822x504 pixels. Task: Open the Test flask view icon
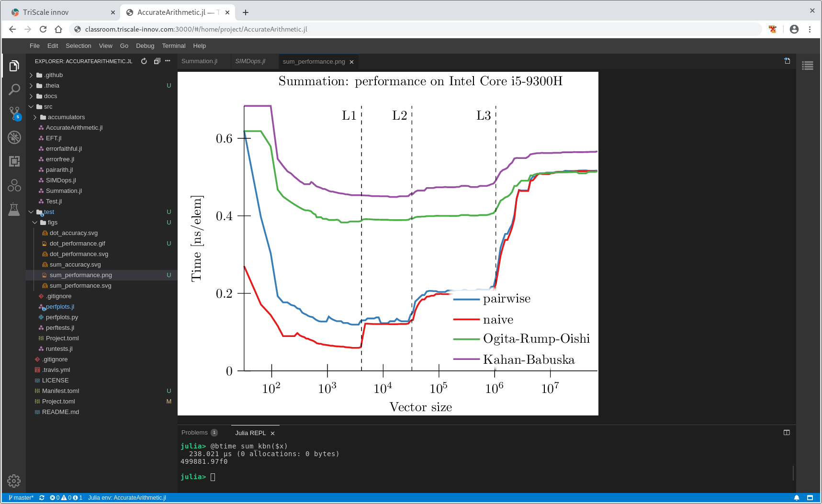click(14, 209)
